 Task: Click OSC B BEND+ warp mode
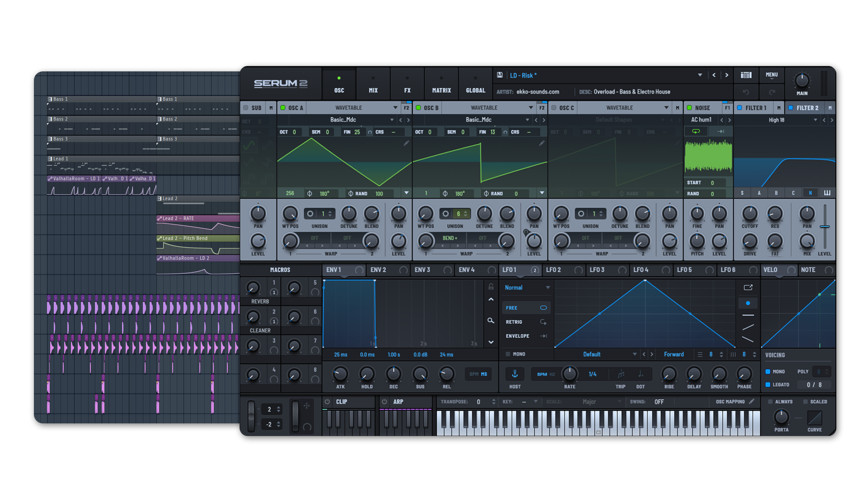click(450, 238)
